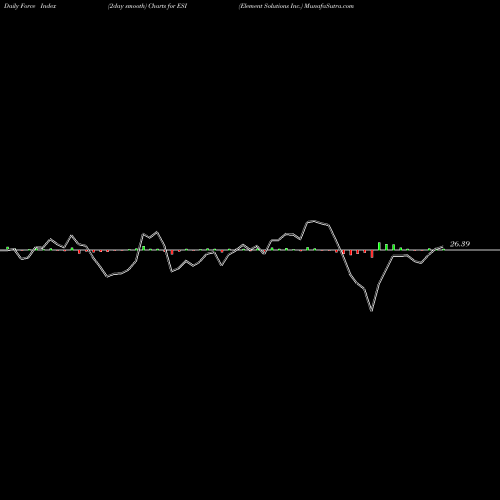This screenshot has height=500, width=500.
Task: Select the 26.39 value label
Action: (460, 244)
